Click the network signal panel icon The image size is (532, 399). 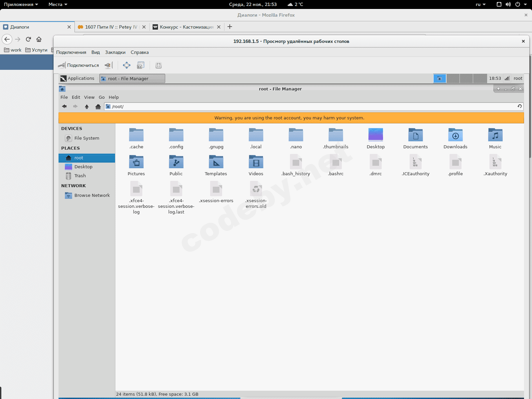pyautogui.click(x=507, y=78)
